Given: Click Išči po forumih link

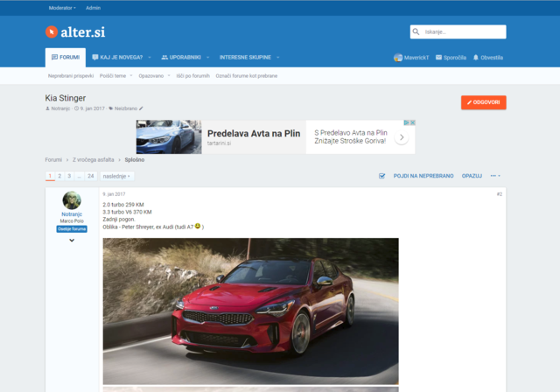Looking at the screenshot, I should tap(192, 76).
